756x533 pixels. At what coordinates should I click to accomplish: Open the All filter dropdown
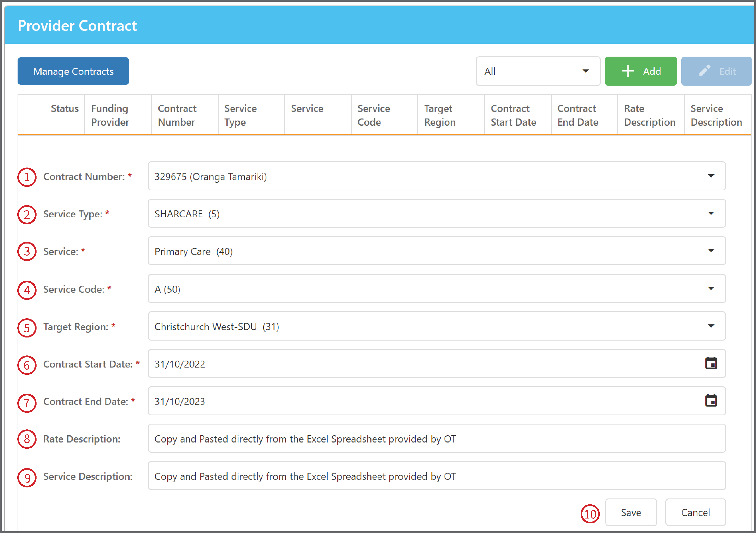(x=538, y=71)
